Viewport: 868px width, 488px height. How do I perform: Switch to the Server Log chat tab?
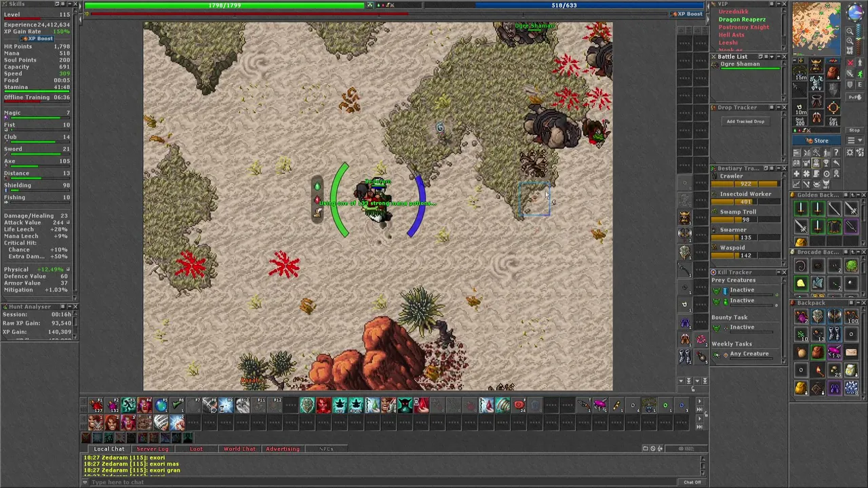click(x=153, y=449)
